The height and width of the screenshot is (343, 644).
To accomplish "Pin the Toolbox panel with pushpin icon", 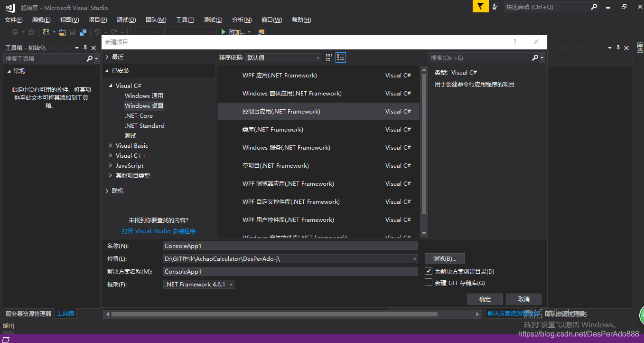I will tap(85, 48).
